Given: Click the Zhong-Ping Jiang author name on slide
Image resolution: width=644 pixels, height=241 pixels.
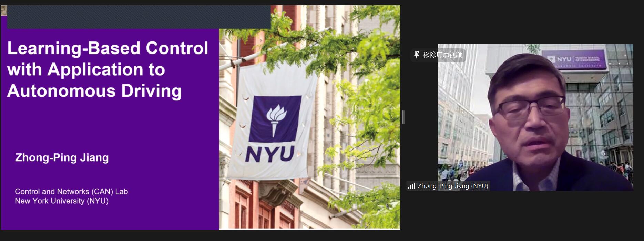Looking at the screenshot, I should click(x=62, y=157).
